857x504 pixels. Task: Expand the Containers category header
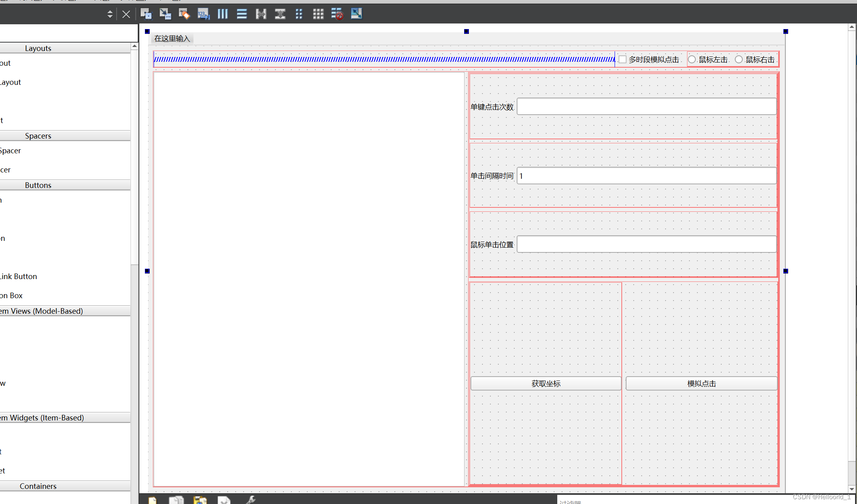tap(38, 486)
